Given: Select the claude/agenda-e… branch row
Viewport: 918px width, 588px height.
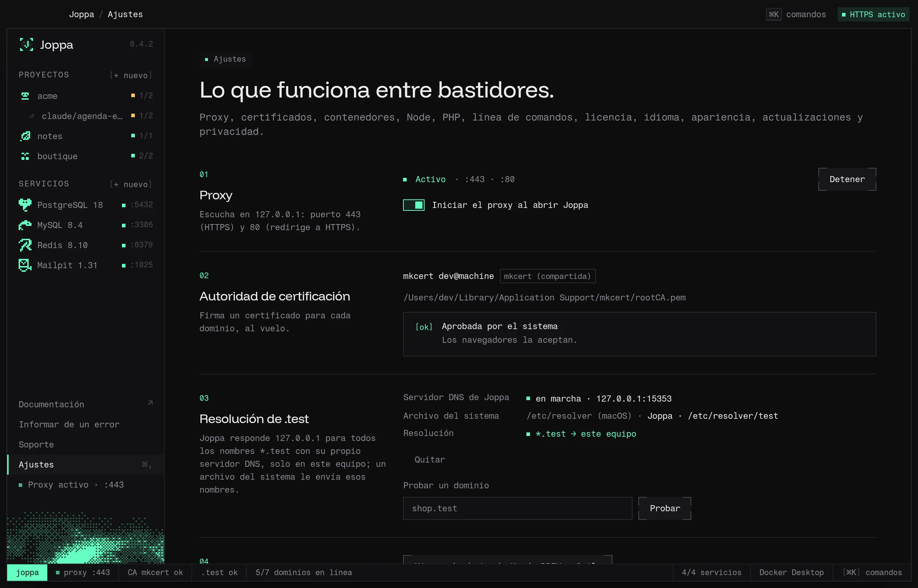Looking at the screenshot, I should coord(86,116).
